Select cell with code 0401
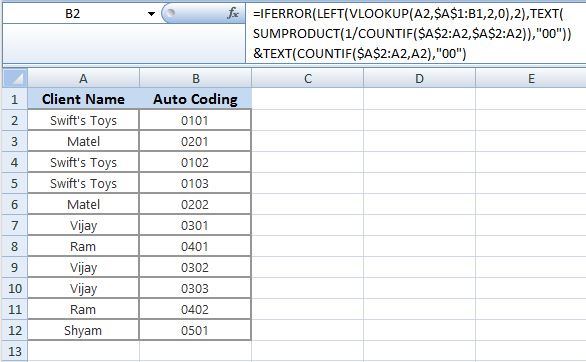This screenshot has width=586, height=362. (x=195, y=246)
